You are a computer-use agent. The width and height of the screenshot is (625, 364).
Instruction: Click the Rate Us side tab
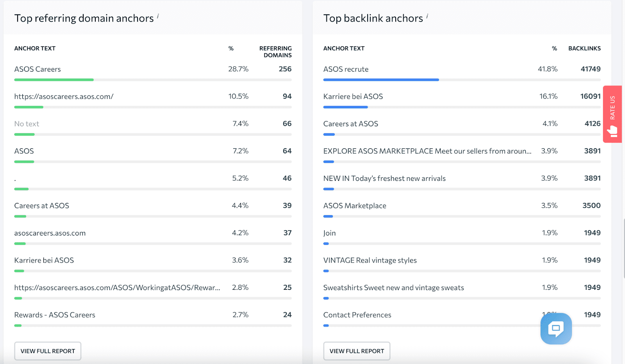point(612,114)
